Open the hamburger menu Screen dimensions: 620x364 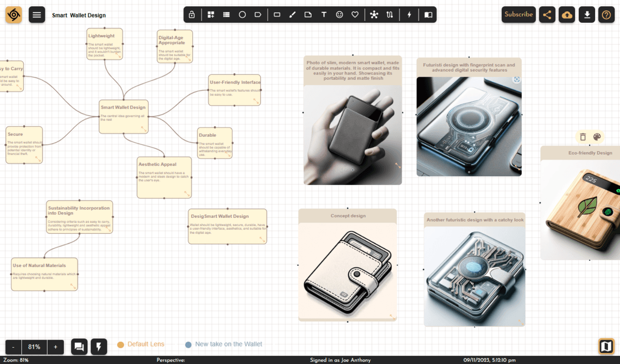click(37, 15)
